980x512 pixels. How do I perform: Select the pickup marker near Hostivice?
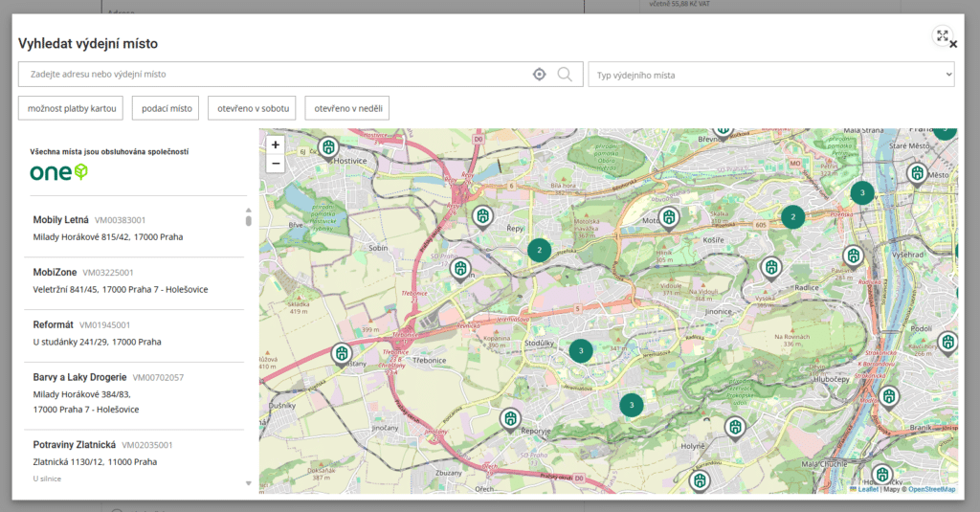pos(328,148)
